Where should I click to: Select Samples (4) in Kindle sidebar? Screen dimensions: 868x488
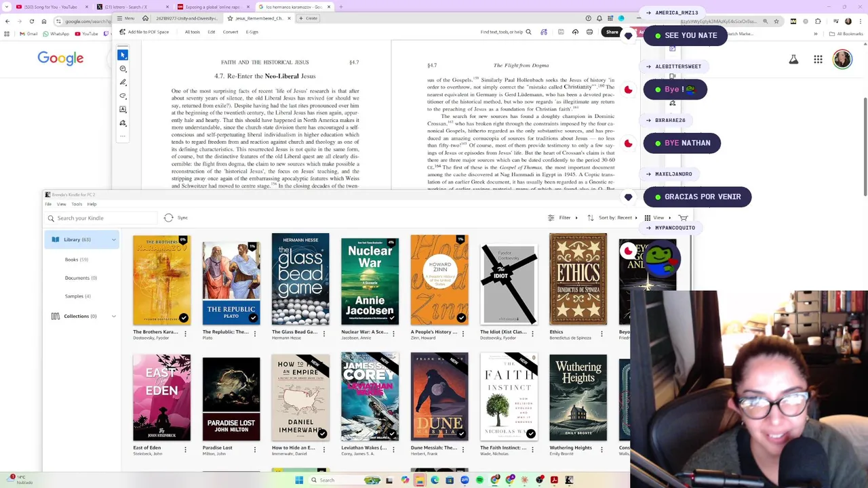click(78, 296)
